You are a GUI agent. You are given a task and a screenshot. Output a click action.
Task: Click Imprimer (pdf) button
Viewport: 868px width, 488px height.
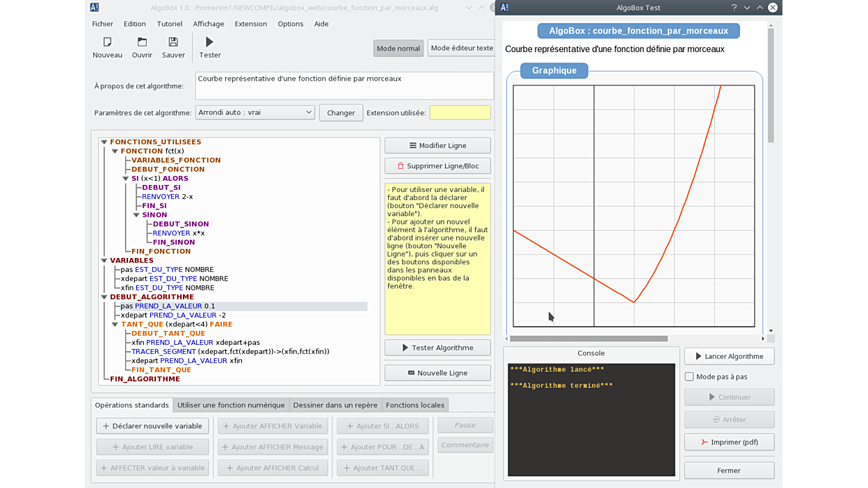729,442
